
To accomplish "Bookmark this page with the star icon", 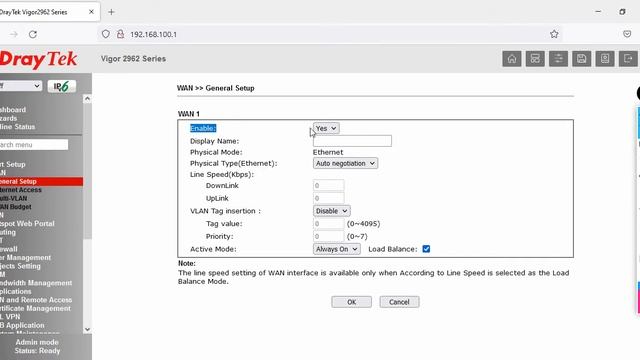I will [554, 34].
